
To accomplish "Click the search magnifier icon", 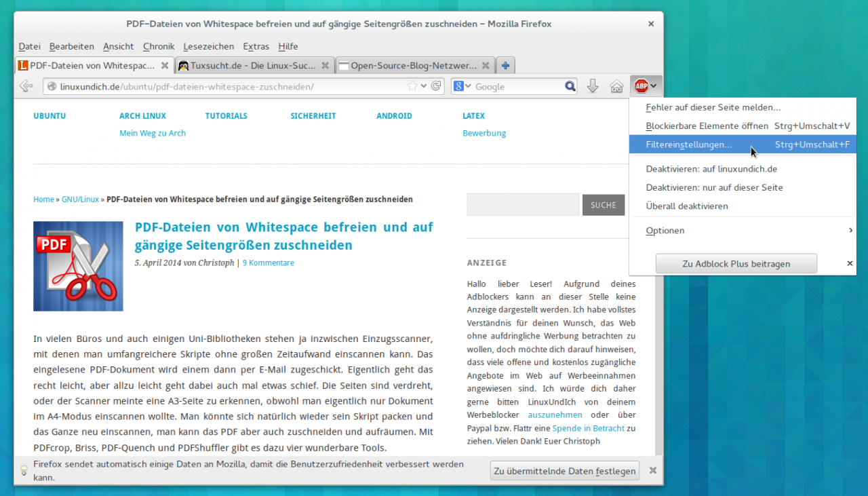I will [x=570, y=86].
